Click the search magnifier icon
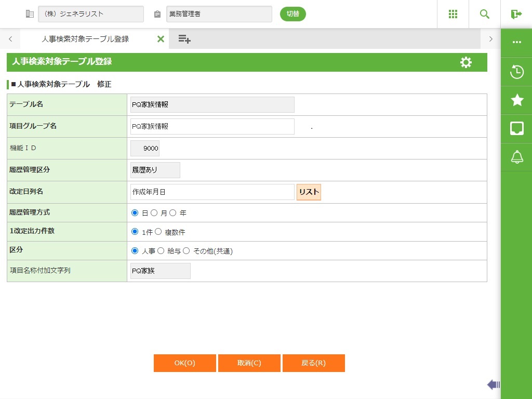 coord(485,14)
